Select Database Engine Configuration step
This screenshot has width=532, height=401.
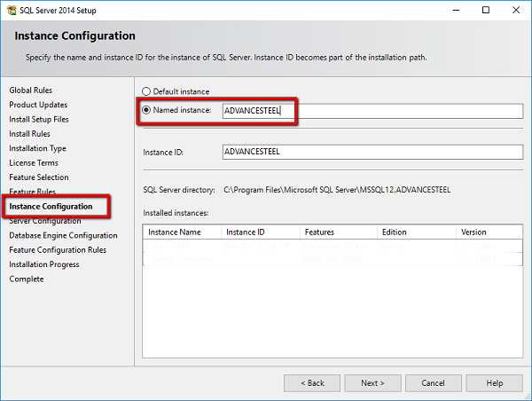(x=63, y=236)
